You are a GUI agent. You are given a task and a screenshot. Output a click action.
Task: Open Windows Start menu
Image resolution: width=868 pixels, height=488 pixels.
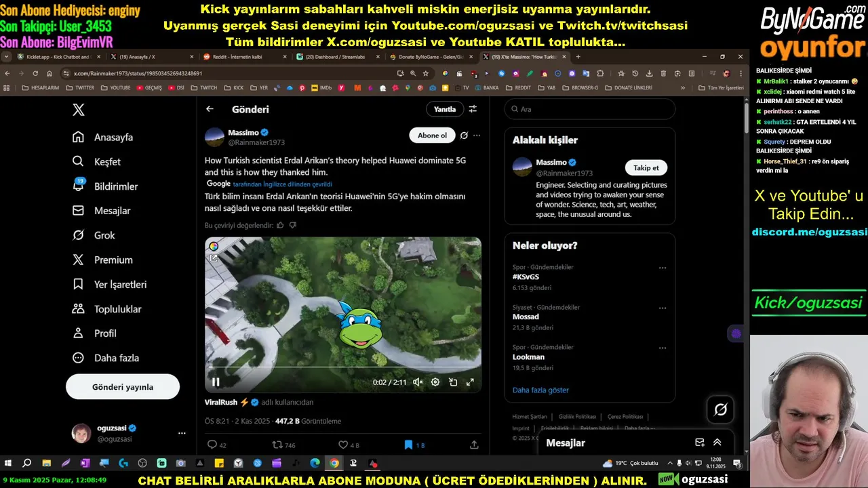(8, 464)
